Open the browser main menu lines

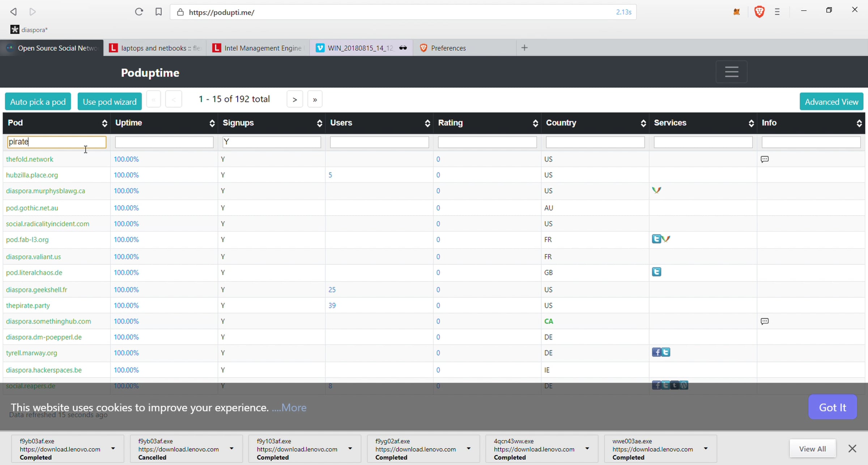coord(777,12)
